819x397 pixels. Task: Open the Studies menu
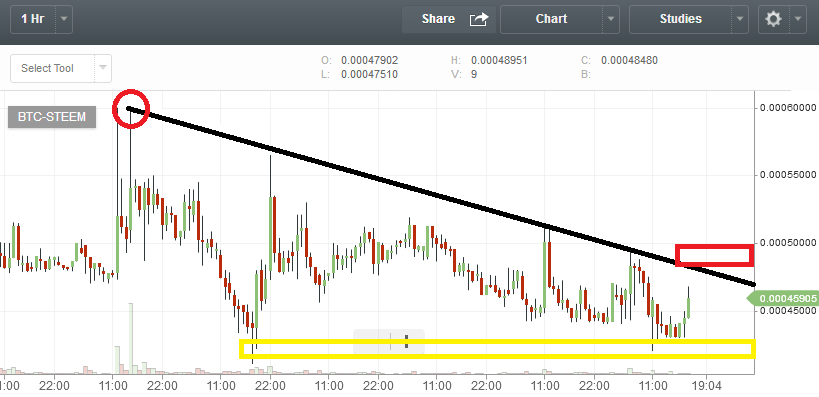tap(680, 19)
